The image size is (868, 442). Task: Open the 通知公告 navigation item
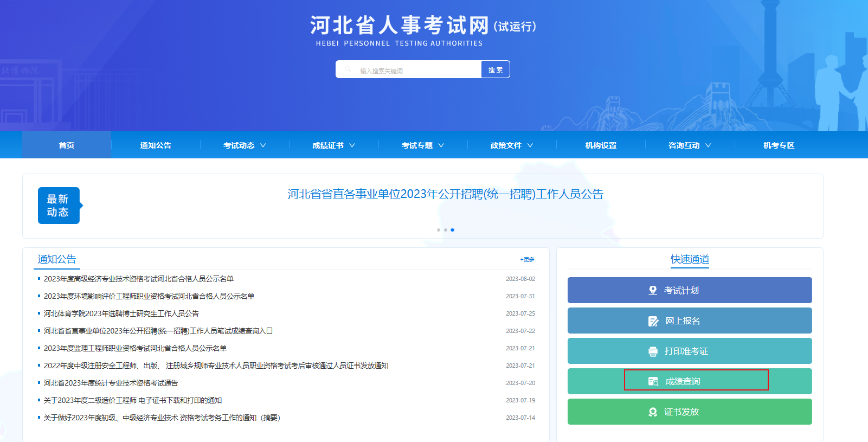click(x=156, y=145)
